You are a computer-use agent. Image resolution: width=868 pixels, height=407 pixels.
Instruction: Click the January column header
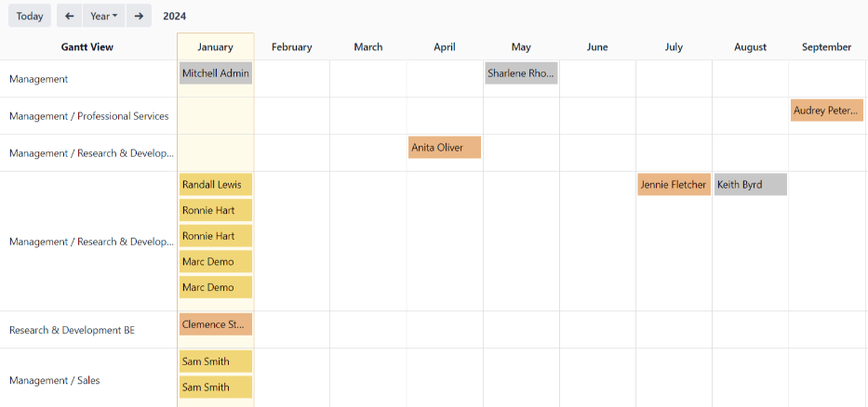216,47
